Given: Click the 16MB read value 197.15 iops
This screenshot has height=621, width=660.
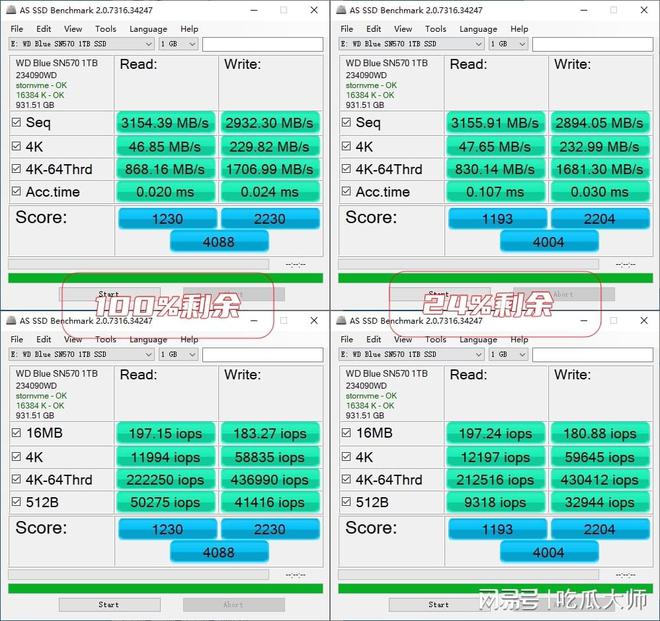Looking at the screenshot, I should [x=165, y=433].
